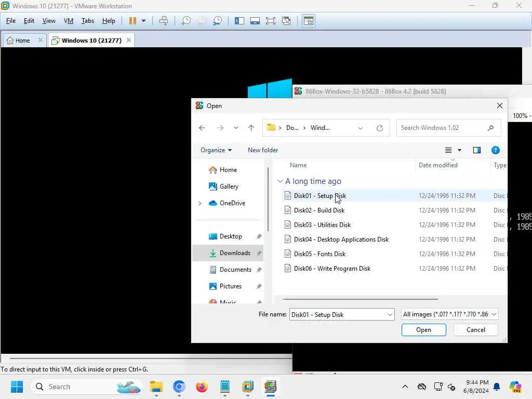Sort files by the Name column
The height and width of the screenshot is (399, 532).
tap(298, 165)
